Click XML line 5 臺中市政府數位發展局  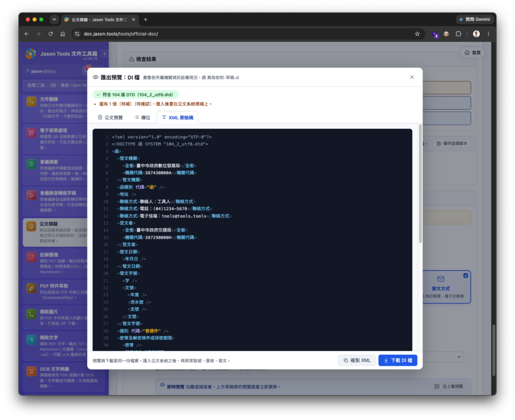pos(158,166)
